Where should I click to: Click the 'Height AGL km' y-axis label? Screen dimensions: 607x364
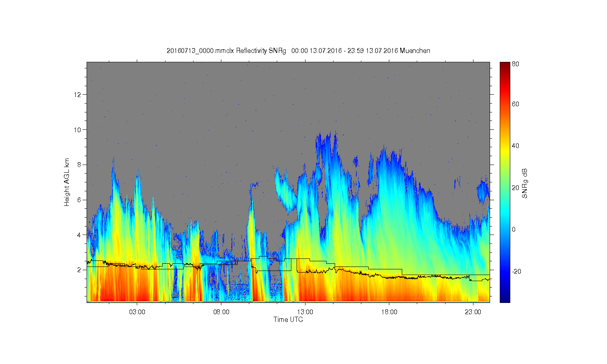click(x=67, y=182)
